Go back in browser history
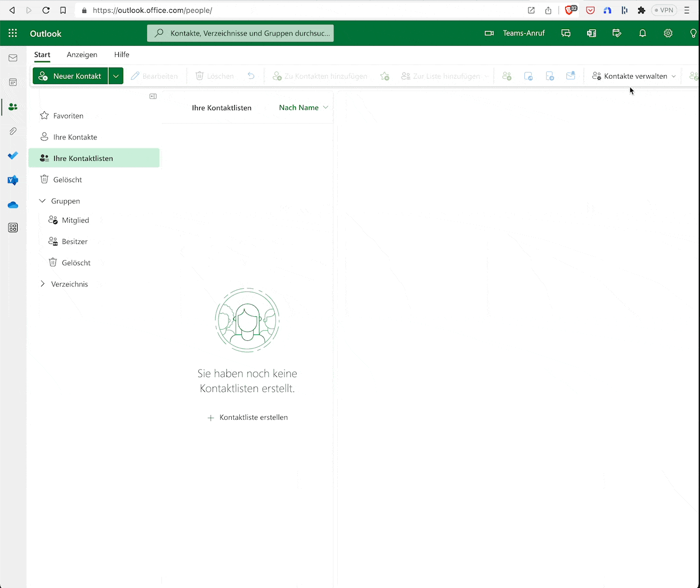 click(x=12, y=10)
